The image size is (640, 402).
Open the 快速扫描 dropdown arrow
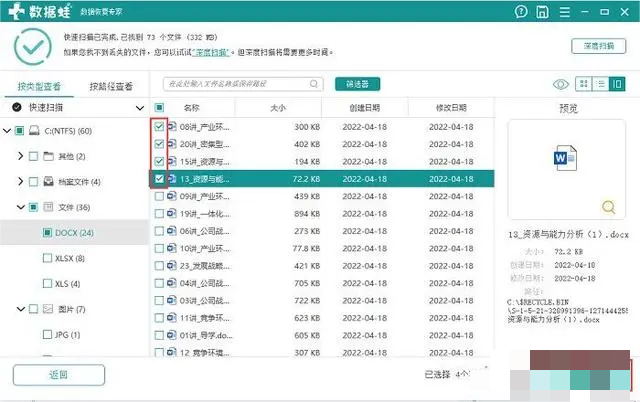point(140,108)
